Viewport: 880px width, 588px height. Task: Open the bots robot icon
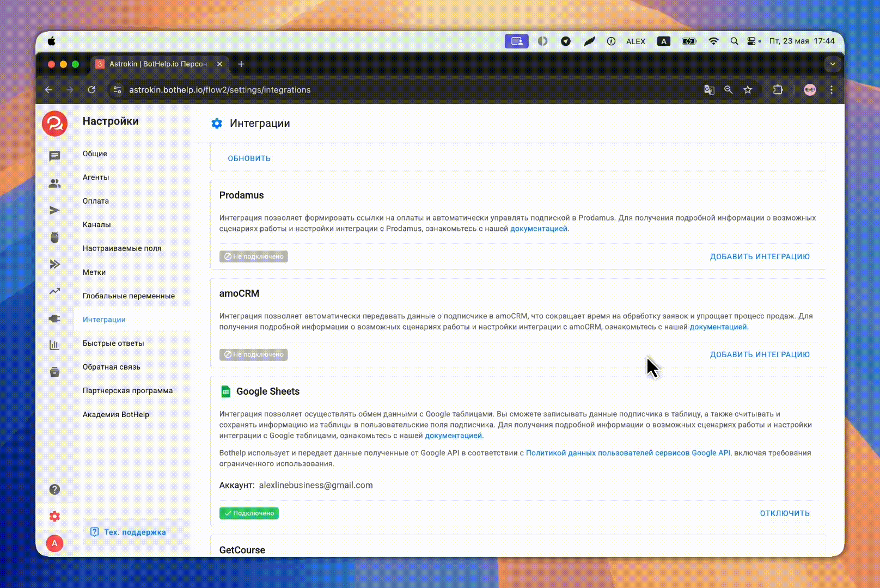pyautogui.click(x=54, y=237)
